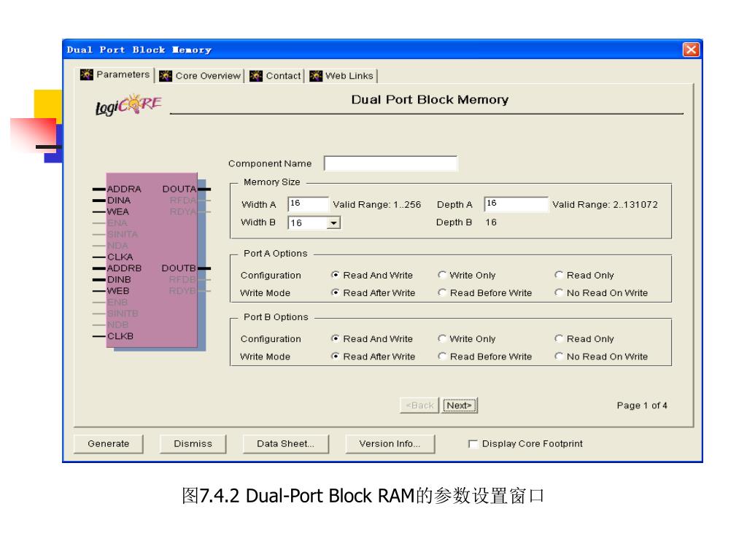Close the Dual Port Block Memory window
Viewport: 747px width, 560px height.
point(691,50)
